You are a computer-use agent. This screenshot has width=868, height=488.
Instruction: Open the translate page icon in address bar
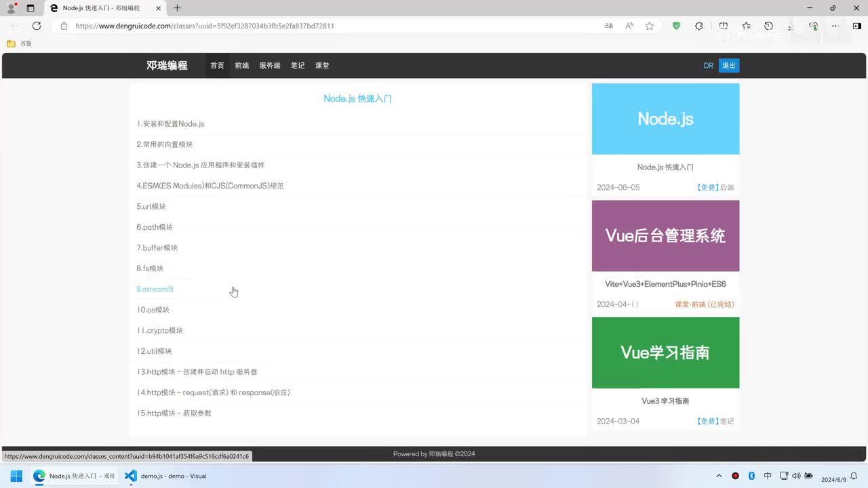608,26
